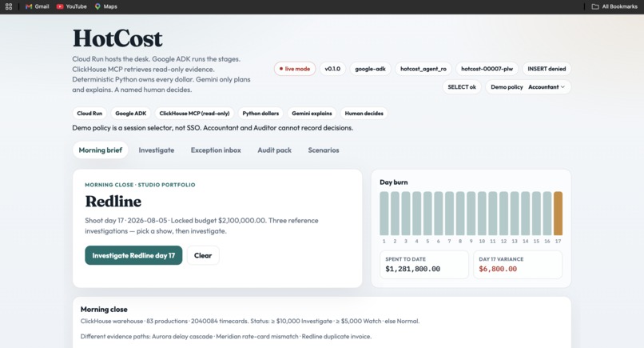Click the HotCost title heading
Screen dimensions: 644x348
tap(117, 38)
